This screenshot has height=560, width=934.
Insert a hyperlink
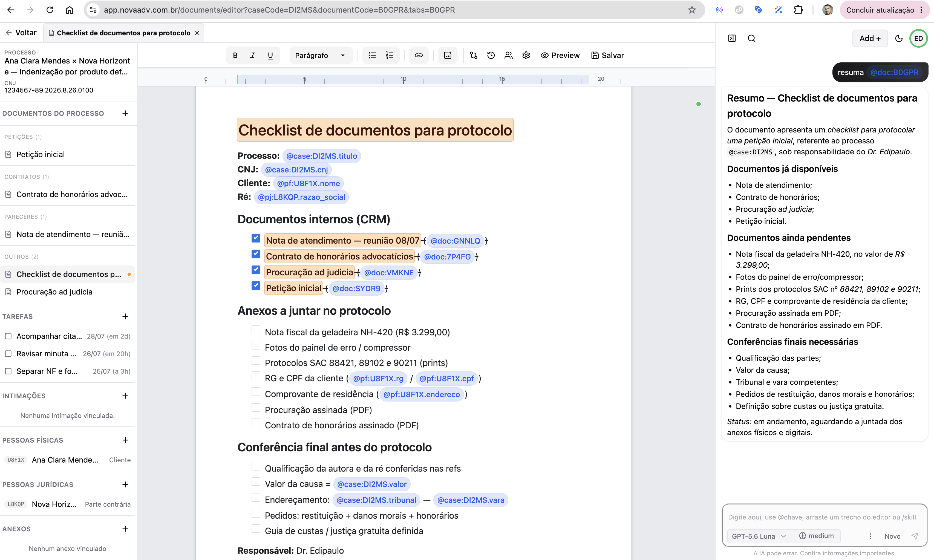tap(419, 56)
